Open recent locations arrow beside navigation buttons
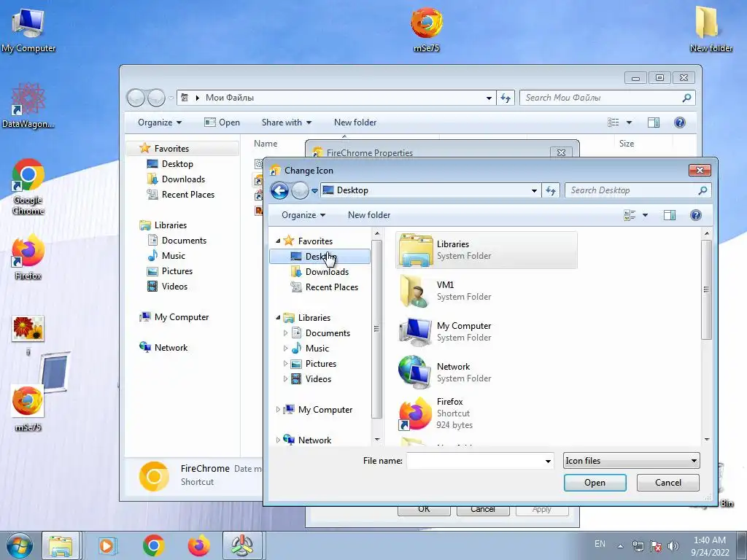 pos(315,191)
